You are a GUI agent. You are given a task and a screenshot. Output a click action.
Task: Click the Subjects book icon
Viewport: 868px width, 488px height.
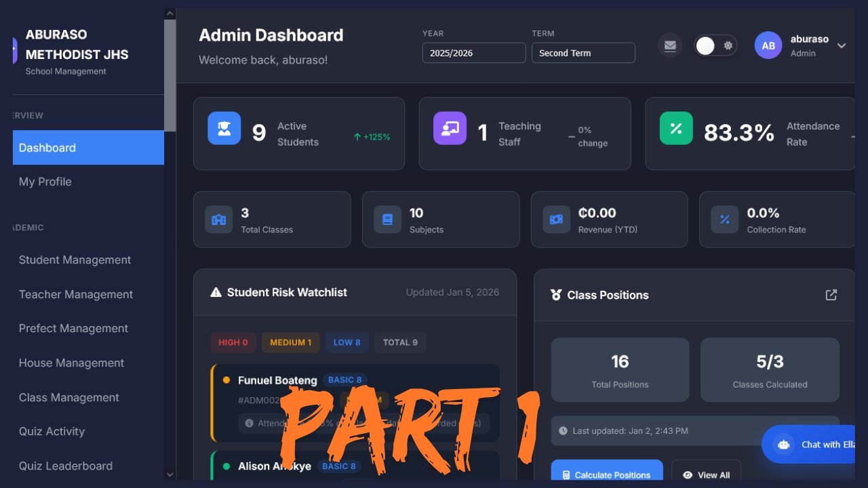pyautogui.click(x=387, y=220)
